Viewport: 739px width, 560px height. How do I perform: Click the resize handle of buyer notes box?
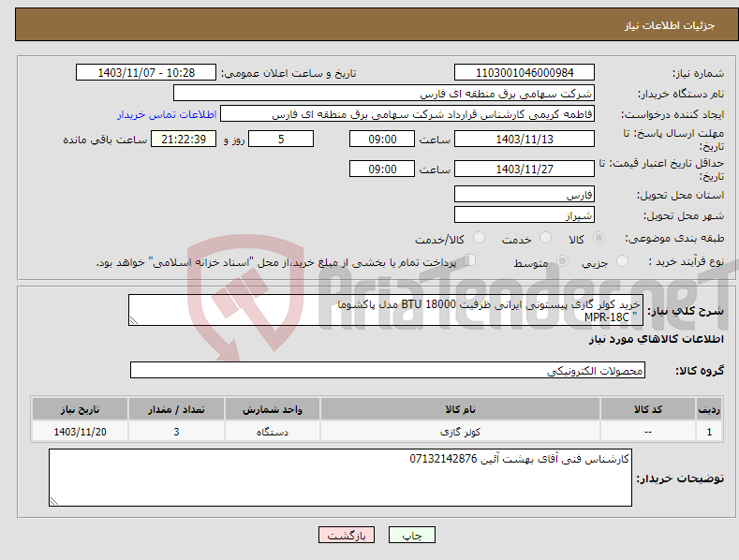point(53,502)
